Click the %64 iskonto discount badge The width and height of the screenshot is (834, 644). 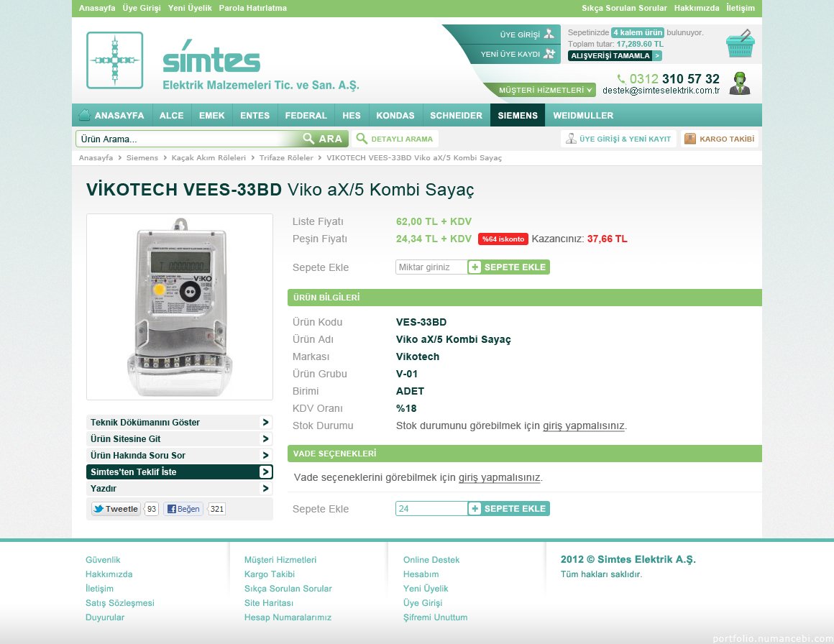point(503,239)
